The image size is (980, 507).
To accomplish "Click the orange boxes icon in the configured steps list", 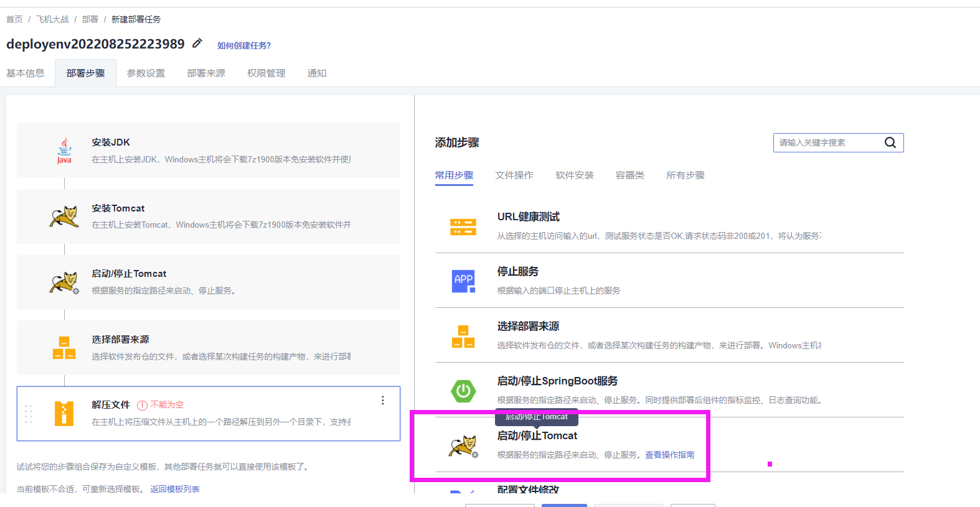I will click(x=64, y=348).
